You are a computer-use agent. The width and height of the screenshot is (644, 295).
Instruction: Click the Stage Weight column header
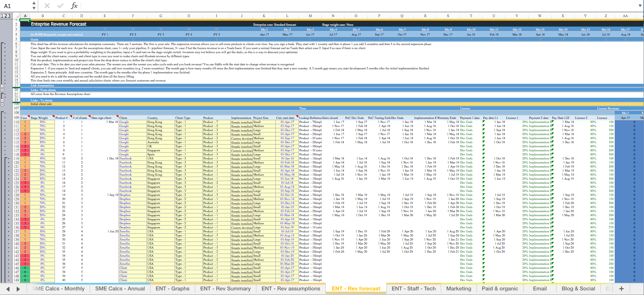pos(42,118)
